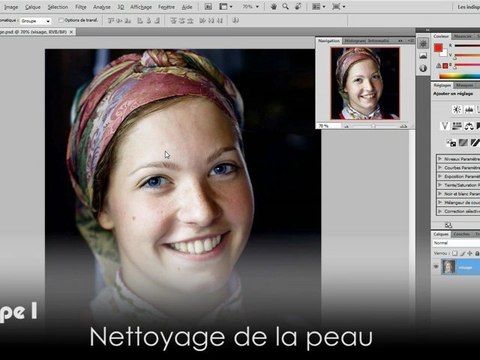
Task: Click align right edges icon
Action: point(157,21)
